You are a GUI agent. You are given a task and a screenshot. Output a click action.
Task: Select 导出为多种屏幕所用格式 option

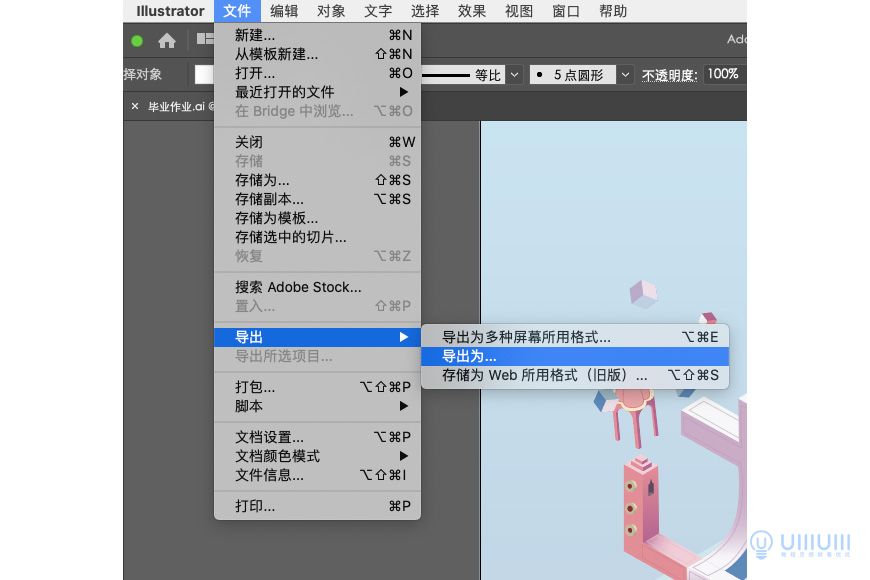[540, 337]
